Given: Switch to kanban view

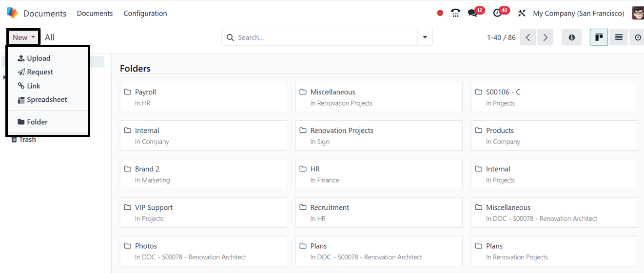Looking at the screenshot, I should [599, 37].
